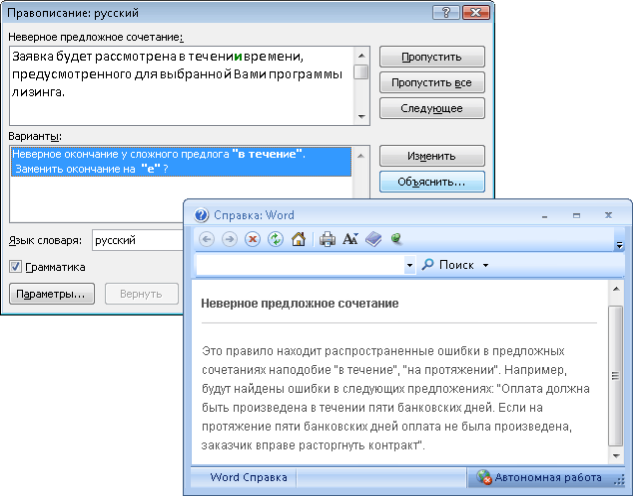Click Word Справка status bar label
633x496 pixels.
(248, 477)
